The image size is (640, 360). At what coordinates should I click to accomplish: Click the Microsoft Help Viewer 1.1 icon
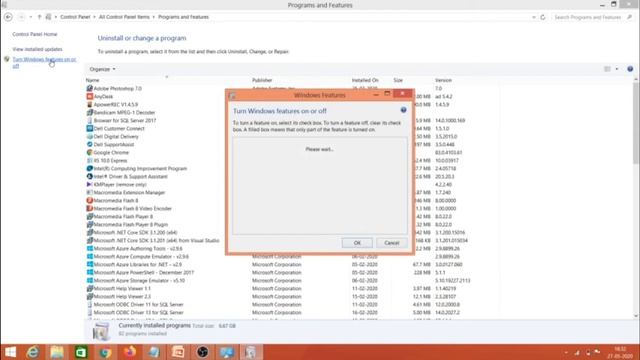pyautogui.click(x=89, y=288)
